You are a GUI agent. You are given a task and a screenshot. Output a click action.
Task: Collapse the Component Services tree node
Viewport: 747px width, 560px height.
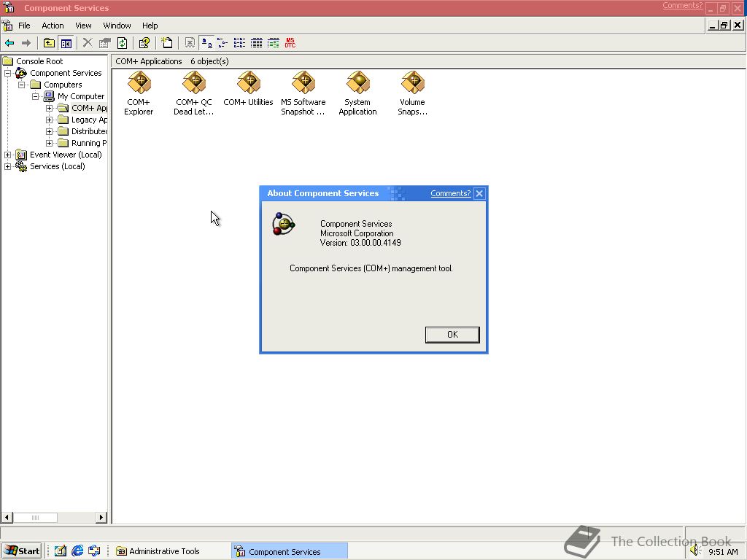[x=7, y=74]
